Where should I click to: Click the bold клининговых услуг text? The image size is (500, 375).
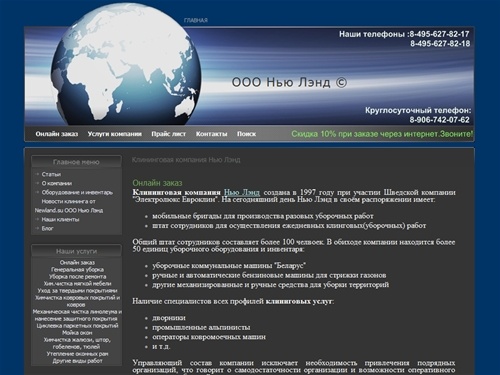pos(299,301)
